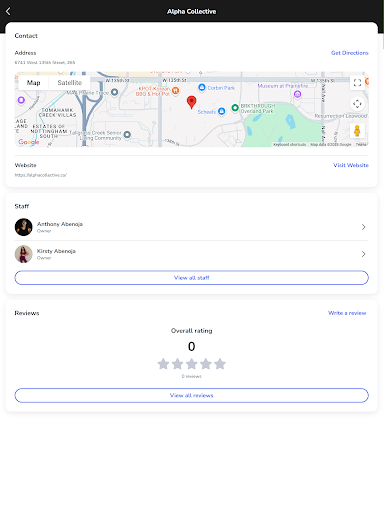Click the Google logo on the map
The width and height of the screenshot is (384, 512).
pos(29,142)
